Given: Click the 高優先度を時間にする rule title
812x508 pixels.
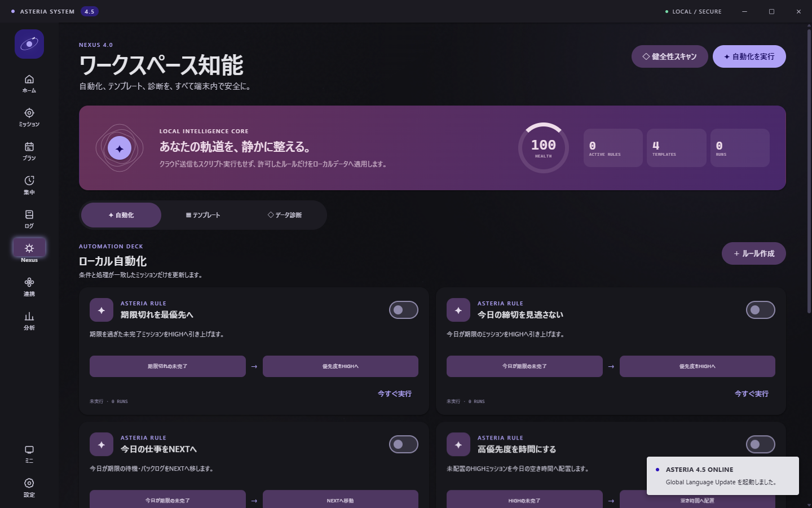Looking at the screenshot, I should [517, 449].
